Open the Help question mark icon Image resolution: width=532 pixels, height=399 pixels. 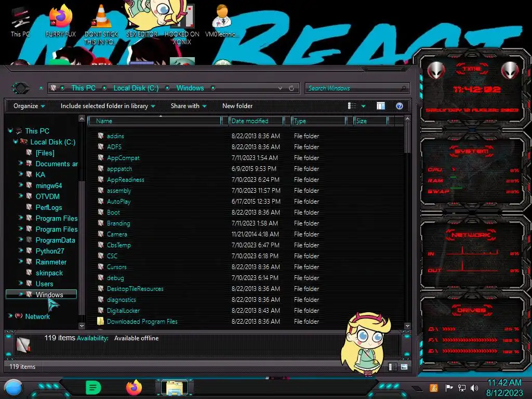(x=400, y=106)
